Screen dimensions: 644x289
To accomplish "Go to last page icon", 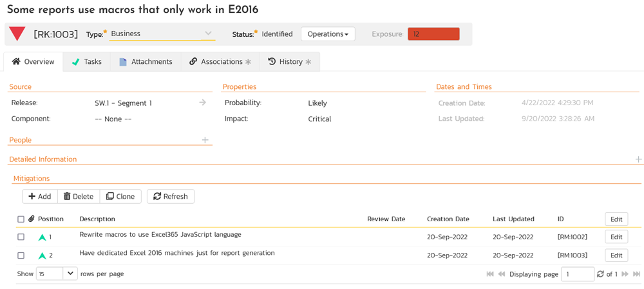I will tap(637, 274).
